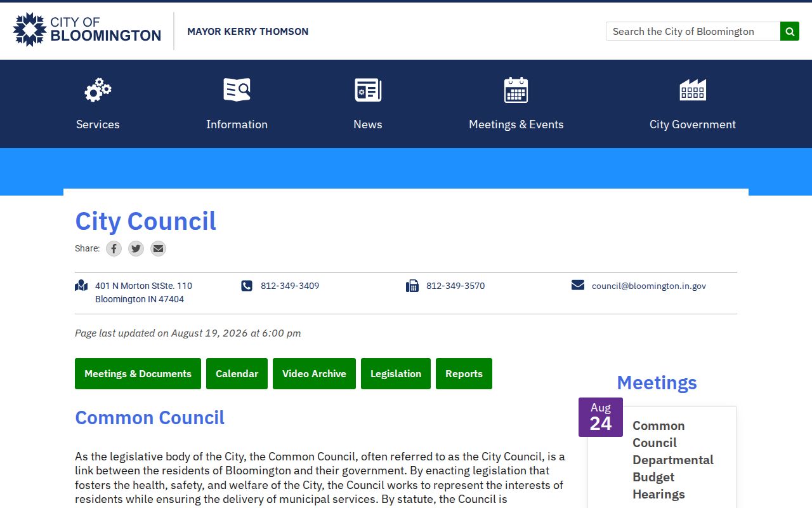Click the page last updated text
Viewport: 812px width, 508px height.
point(188,333)
